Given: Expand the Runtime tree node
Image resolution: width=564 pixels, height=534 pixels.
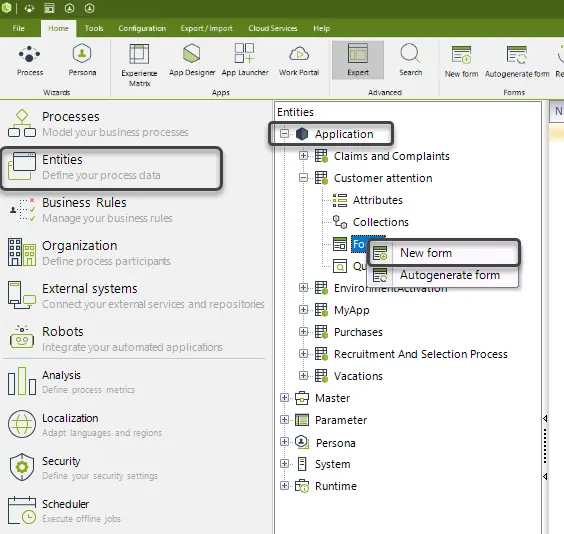Looking at the screenshot, I should pyautogui.click(x=284, y=486).
